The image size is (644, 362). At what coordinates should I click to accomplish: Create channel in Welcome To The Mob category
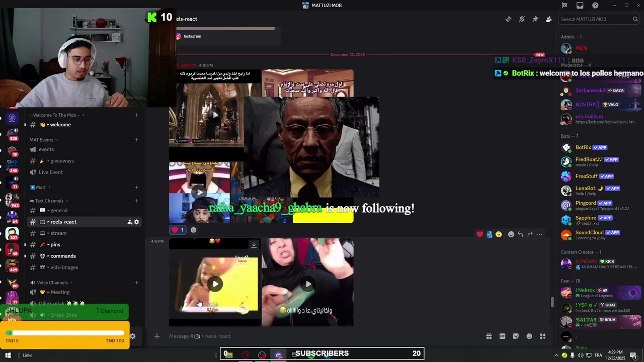tap(136, 115)
